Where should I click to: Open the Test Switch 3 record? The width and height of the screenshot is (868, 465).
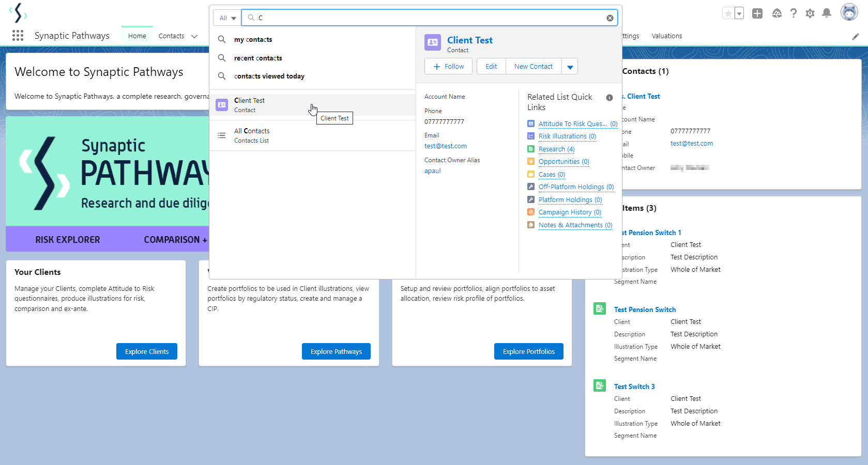pyautogui.click(x=634, y=386)
